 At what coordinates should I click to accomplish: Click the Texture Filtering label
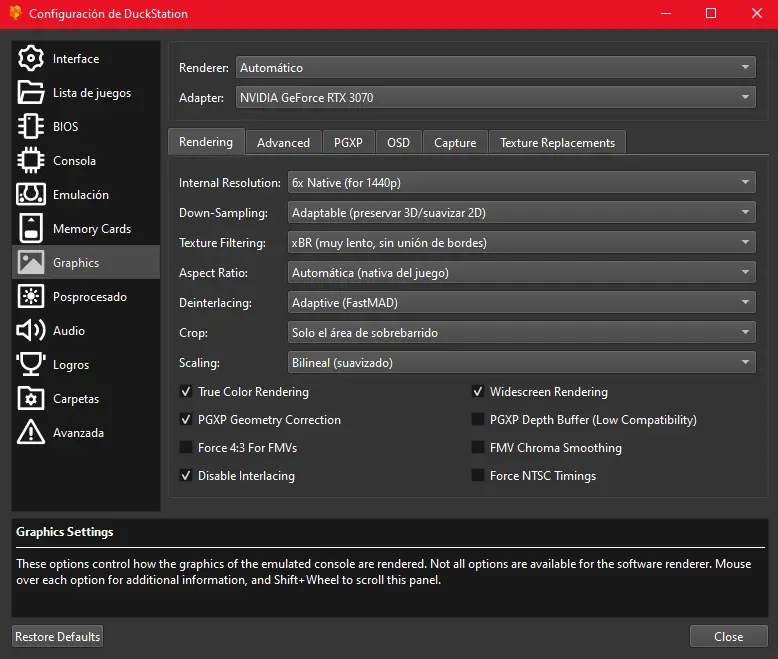point(222,243)
